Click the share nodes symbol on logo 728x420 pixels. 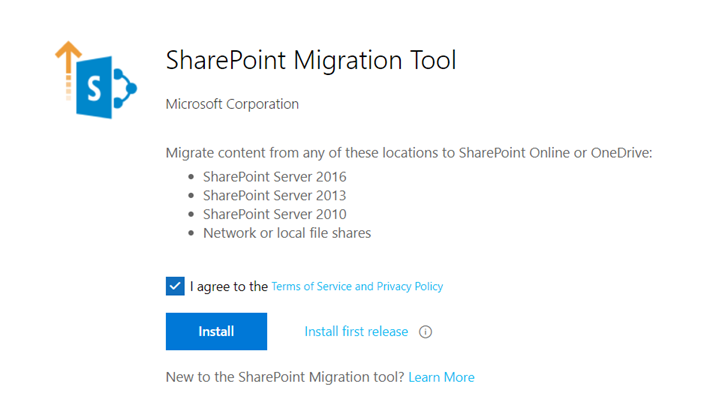(124, 88)
